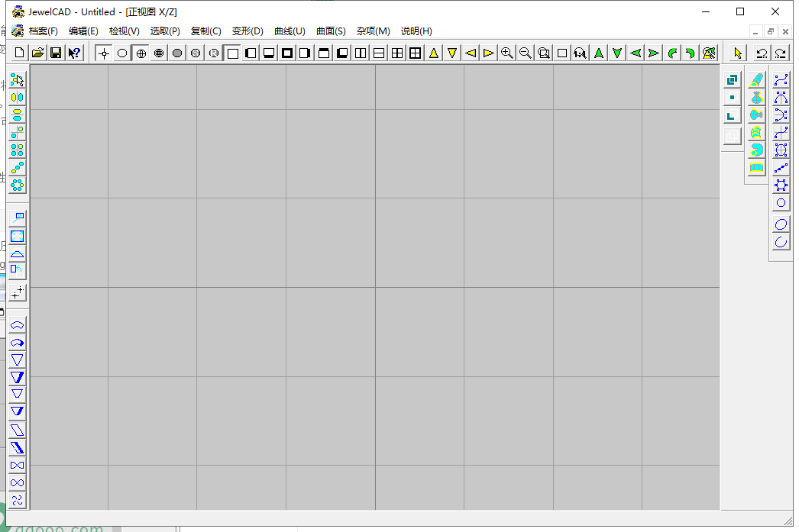Click the magnifier minus zoom-out icon
The height and width of the screenshot is (532, 799).
(525, 53)
